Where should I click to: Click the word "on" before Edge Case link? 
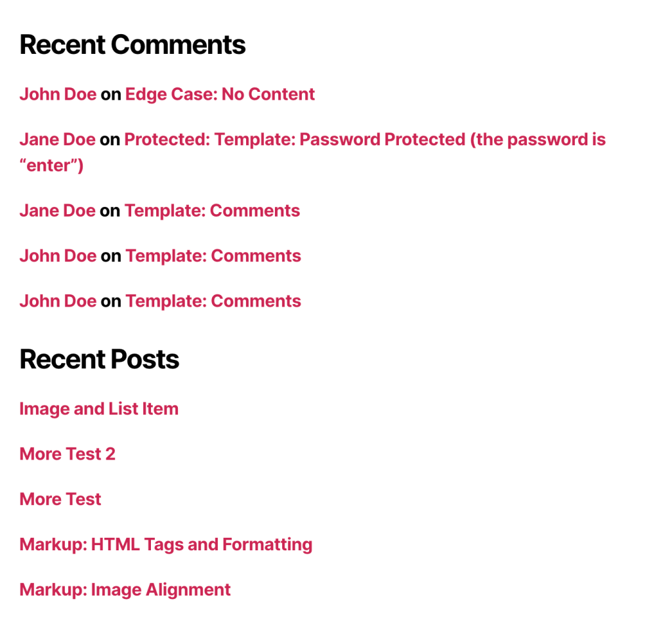tap(110, 95)
